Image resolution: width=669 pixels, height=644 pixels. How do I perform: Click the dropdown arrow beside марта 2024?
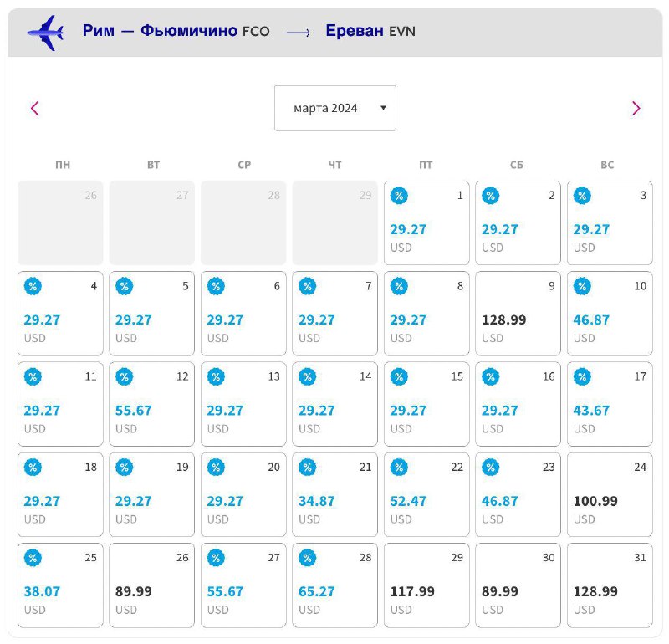pyautogui.click(x=383, y=108)
